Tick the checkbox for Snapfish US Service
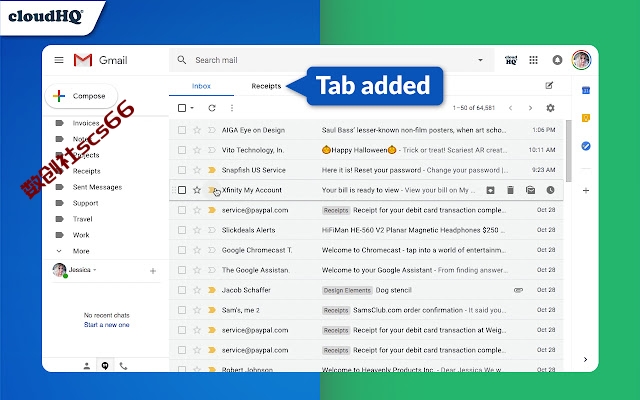Viewport: 640px width, 400px height. pyautogui.click(x=182, y=170)
